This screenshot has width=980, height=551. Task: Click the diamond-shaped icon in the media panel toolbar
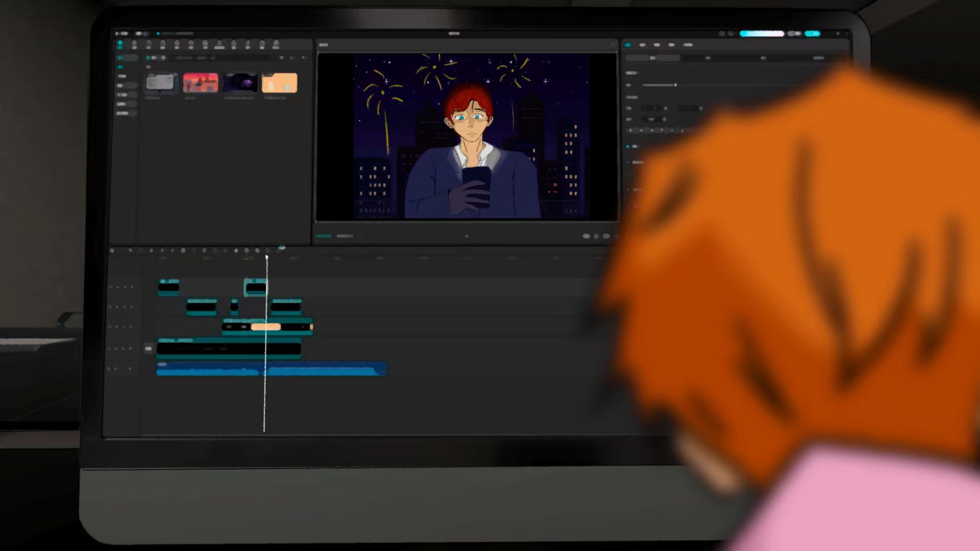click(163, 58)
